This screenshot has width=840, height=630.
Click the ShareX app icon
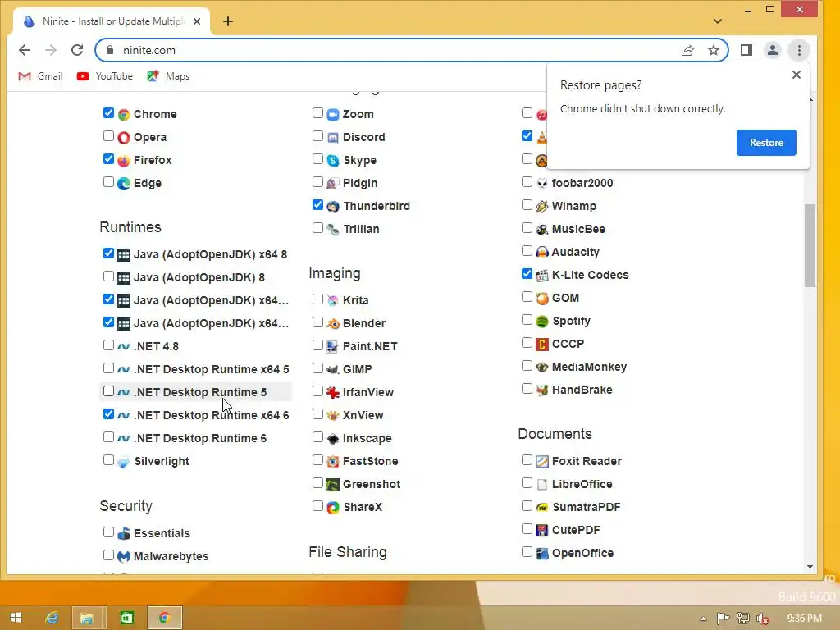333,508
